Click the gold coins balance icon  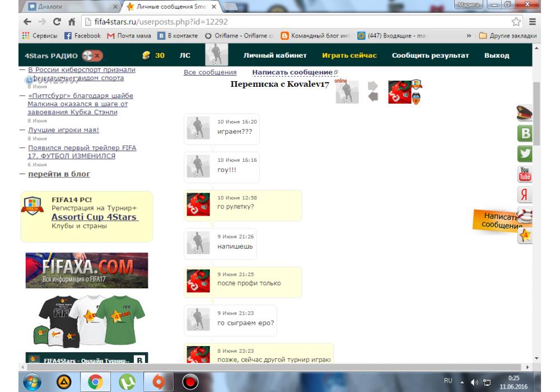click(x=147, y=55)
